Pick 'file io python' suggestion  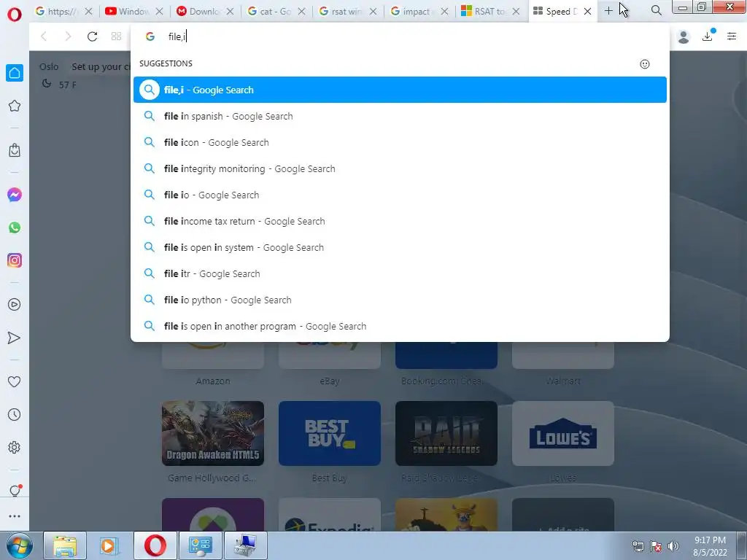point(400,300)
